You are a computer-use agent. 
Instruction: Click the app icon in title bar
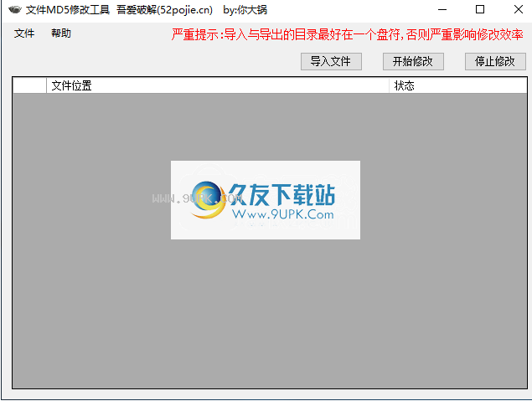14,10
